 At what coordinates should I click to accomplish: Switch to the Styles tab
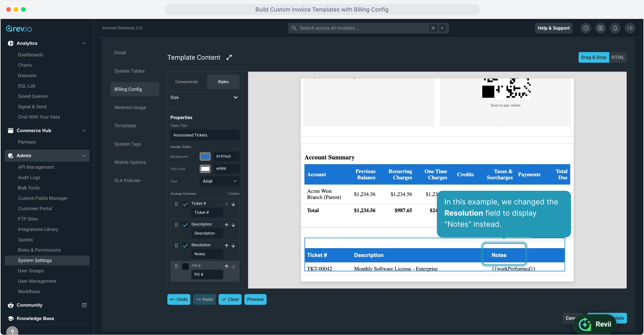coord(223,82)
